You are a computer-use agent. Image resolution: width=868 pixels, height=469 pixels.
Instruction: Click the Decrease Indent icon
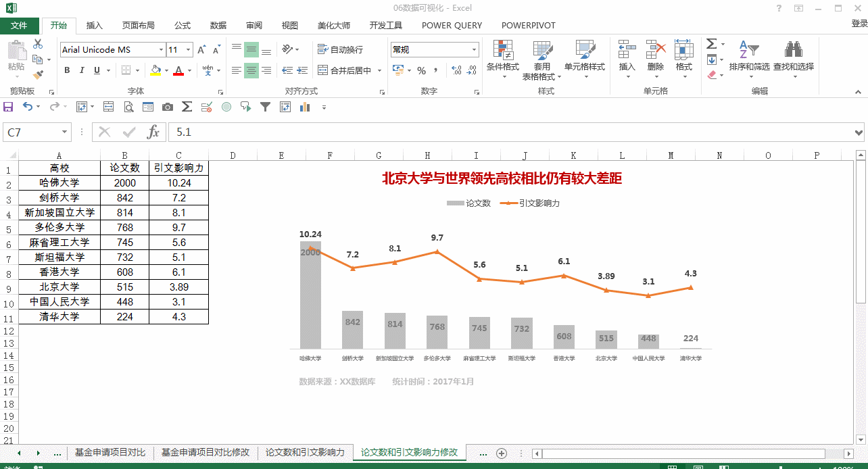coord(287,70)
